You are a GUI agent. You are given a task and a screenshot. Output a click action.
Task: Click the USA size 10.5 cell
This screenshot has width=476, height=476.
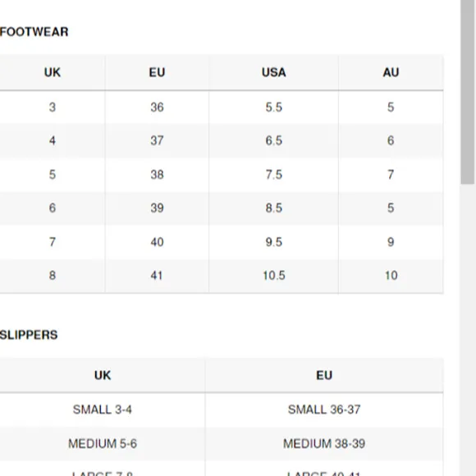[x=274, y=276]
